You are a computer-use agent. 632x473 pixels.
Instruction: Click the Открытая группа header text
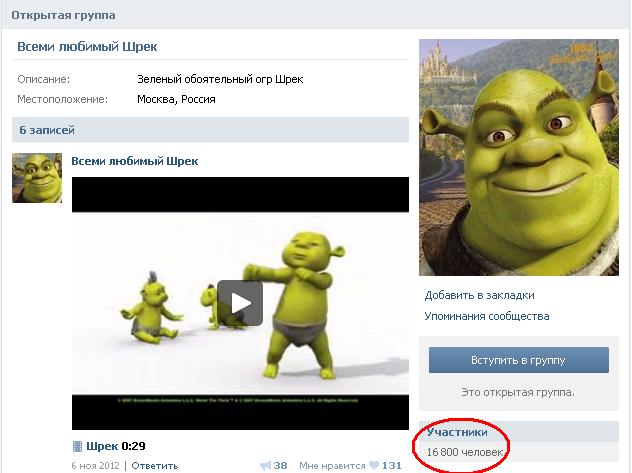(x=63, y=15)
